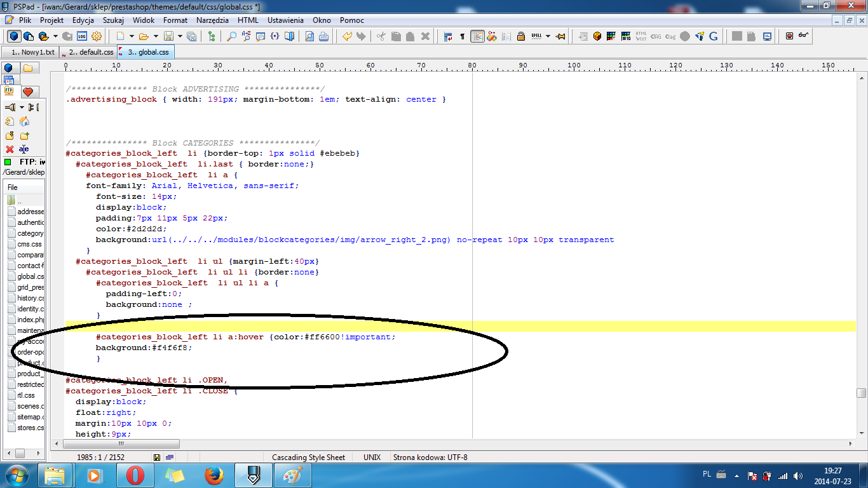Open the Ustawienia menu
868x488 pixels.
(285, 20)
